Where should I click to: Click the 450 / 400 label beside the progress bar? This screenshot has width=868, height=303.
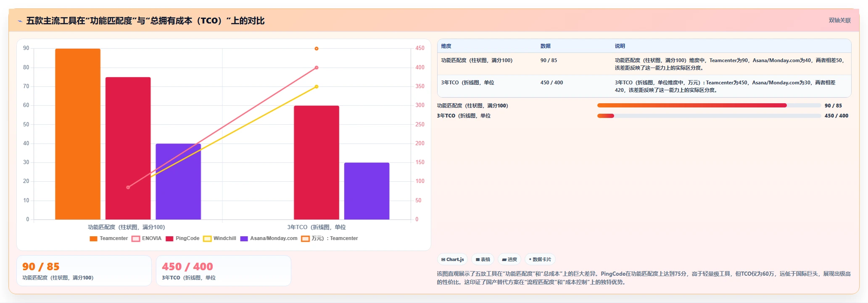point(836,116)
